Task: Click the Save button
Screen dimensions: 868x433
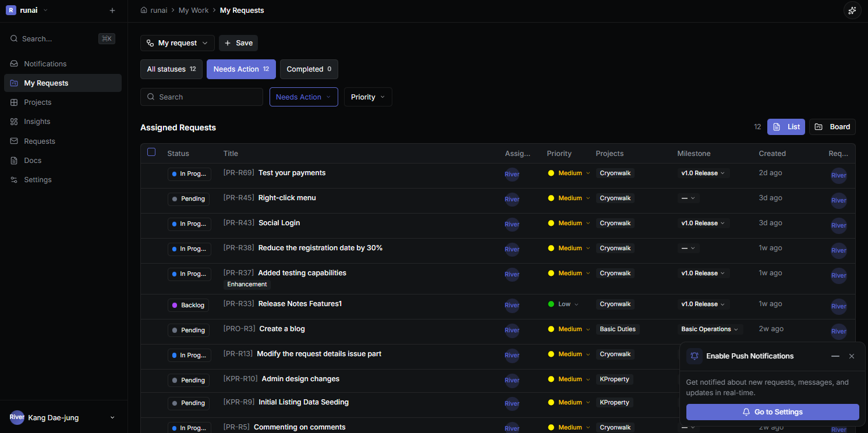Action: tap(238, 43)
